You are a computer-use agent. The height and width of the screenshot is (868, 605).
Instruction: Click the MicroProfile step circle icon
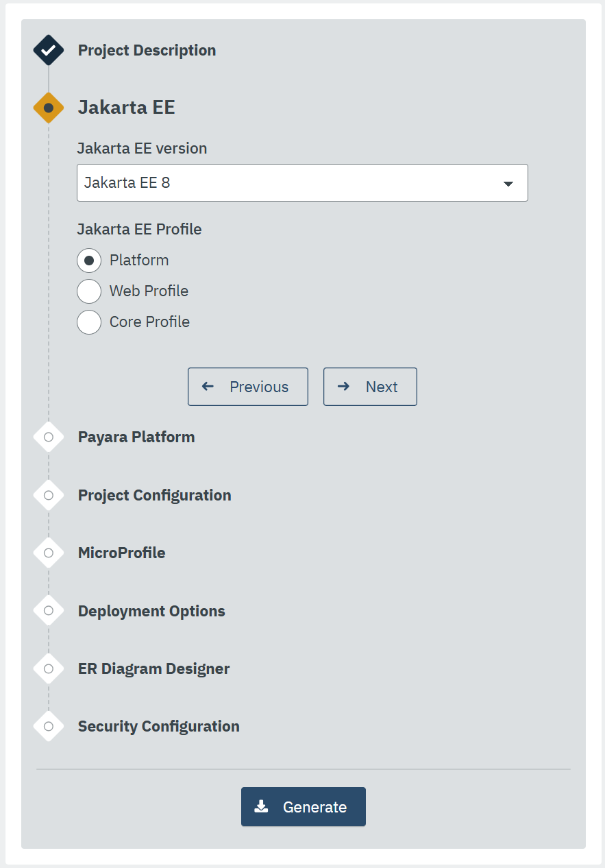48,552
